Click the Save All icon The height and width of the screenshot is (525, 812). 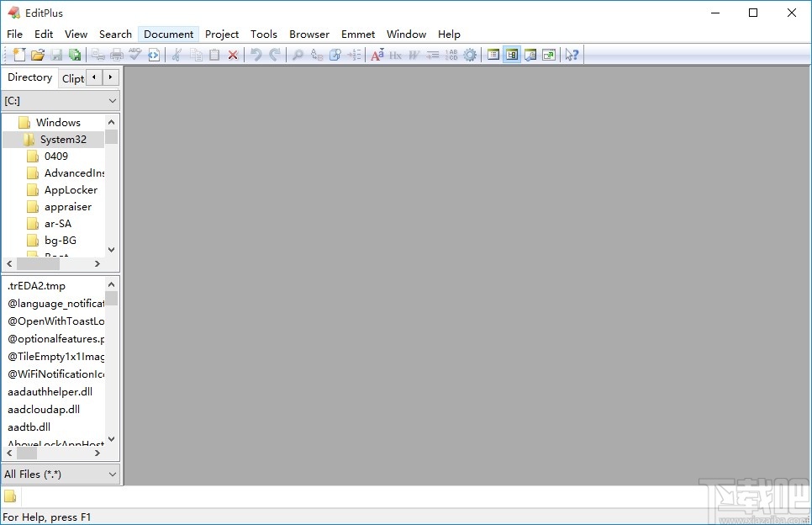tap(75, 55)
